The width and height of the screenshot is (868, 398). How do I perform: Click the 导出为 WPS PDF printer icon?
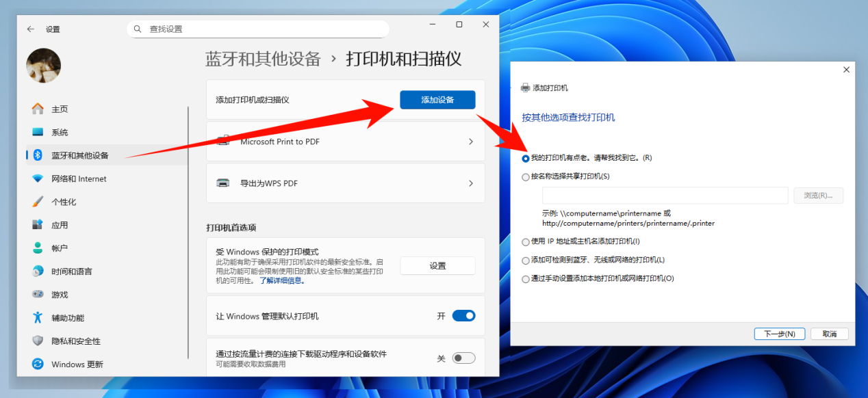[x=222, y=183]
